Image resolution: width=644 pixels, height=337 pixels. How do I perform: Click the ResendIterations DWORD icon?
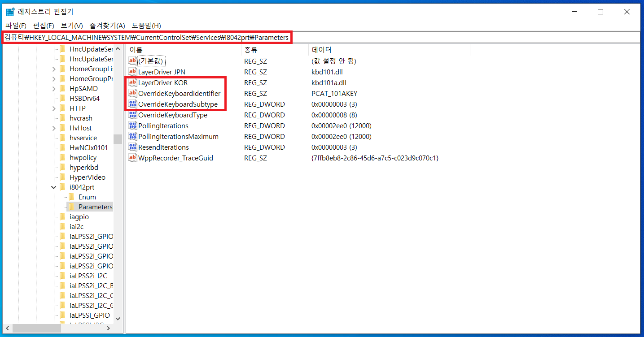click(132, 147)
